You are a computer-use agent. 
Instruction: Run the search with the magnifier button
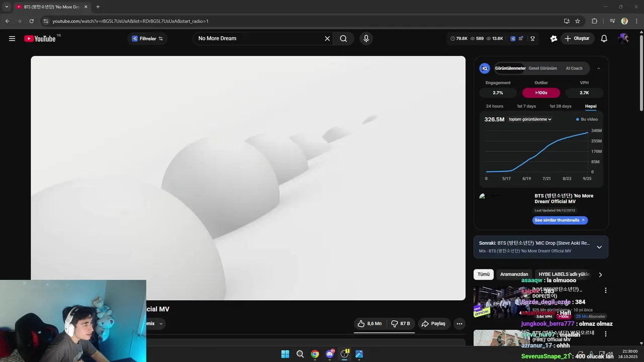tap(344, 38)
